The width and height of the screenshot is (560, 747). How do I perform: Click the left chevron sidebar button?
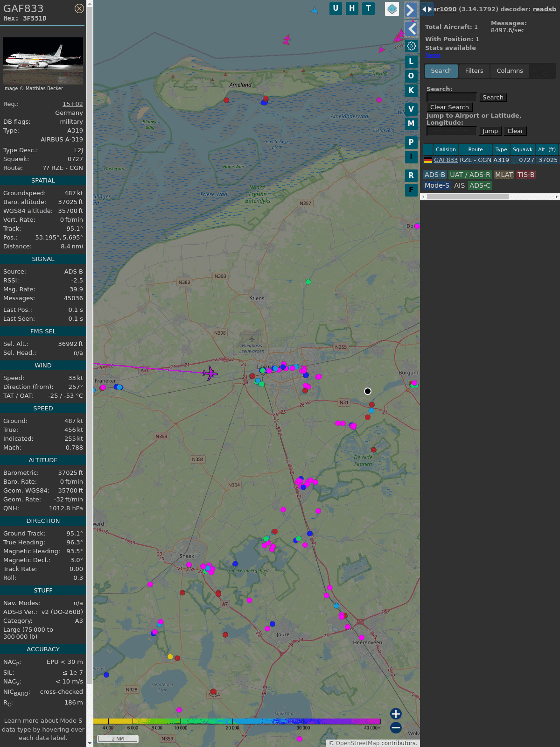tap(411, 29)
